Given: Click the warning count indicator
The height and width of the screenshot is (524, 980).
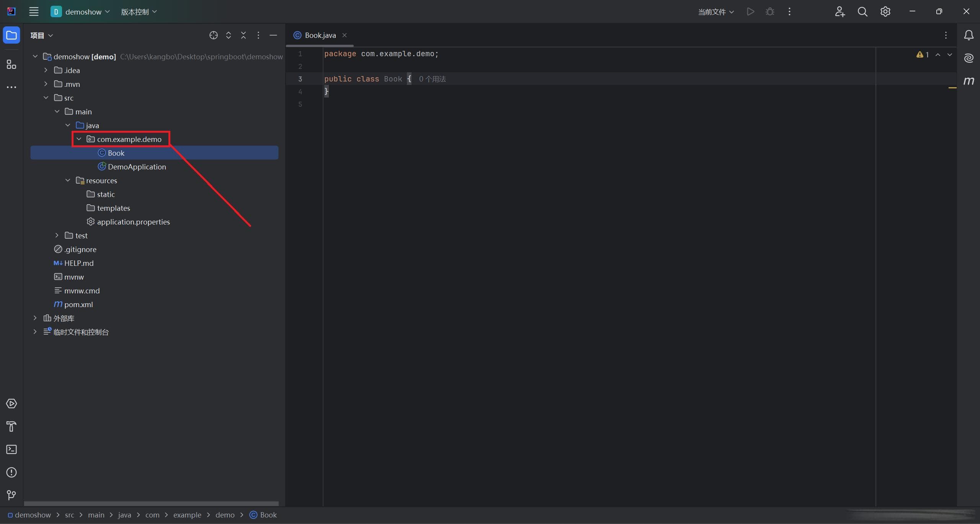Looking at the screenshot, I should 923,55.
